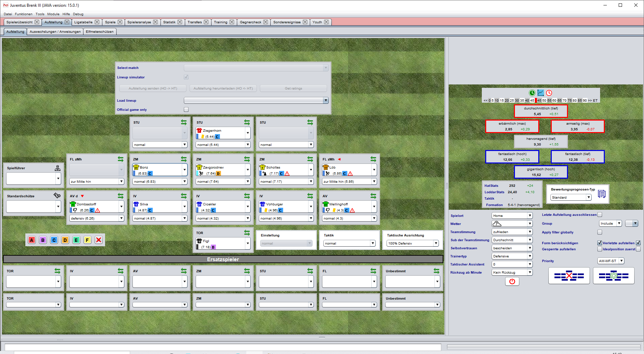Image resolution: width=644 pixels, height=354 pixels.
Task: Open the Elfmeterschützen subtab
Action: click(x=100, y=31)
